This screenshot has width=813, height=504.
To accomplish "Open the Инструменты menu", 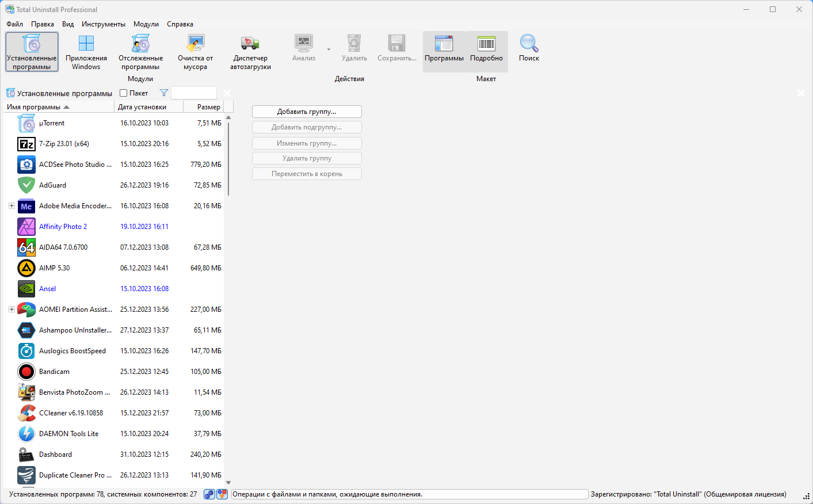I will pyautogui.click(x=103, y=24).
